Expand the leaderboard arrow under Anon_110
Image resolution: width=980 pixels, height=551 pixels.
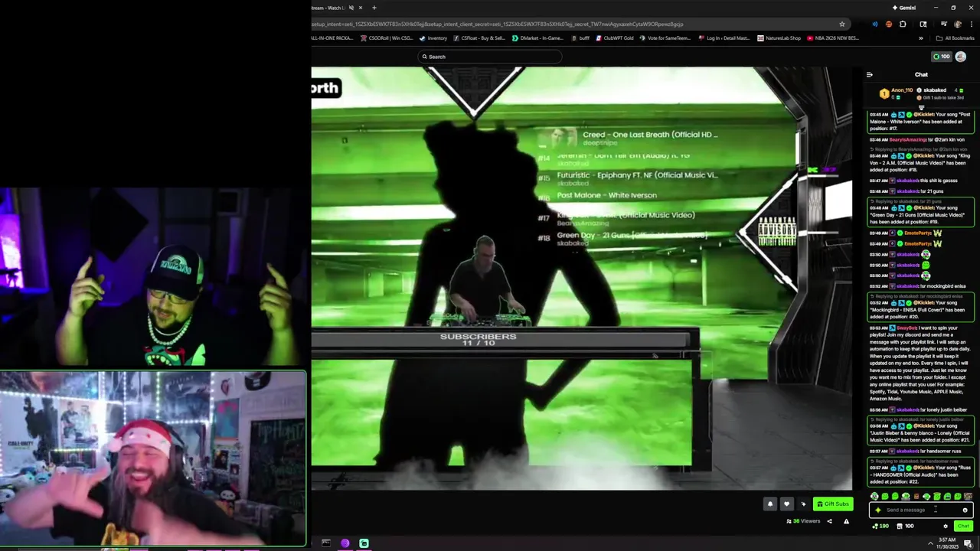click(921, 107)
